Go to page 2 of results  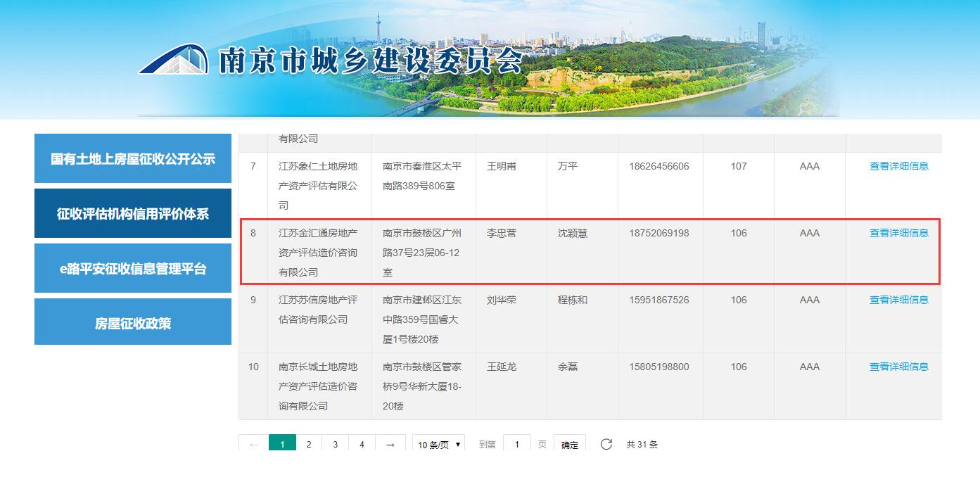coord(308,445)
